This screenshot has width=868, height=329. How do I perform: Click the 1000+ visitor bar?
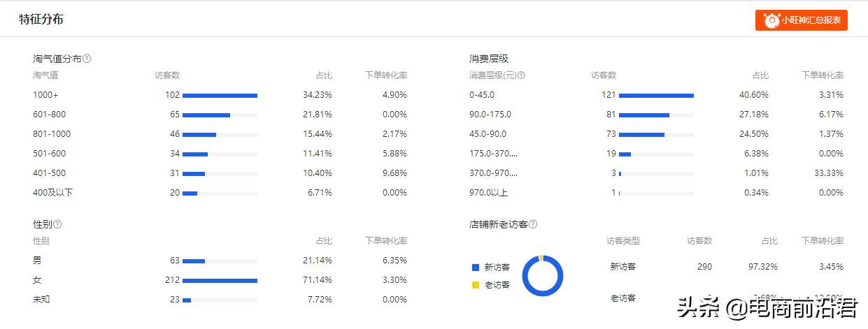pyautogui.click(x=220, y=95)
